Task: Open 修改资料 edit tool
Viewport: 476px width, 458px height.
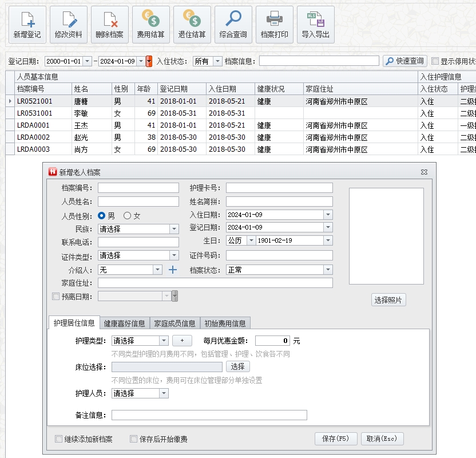Action: 68,25
